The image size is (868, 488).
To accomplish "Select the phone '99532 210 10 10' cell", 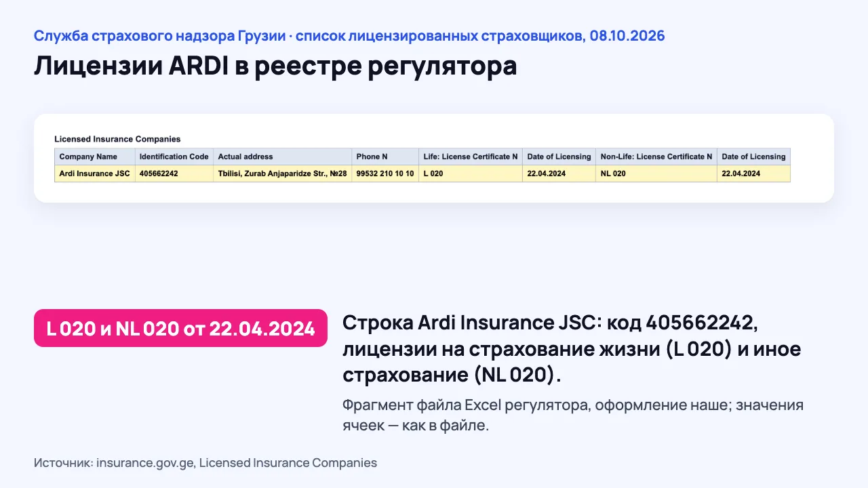I will (385, 174).
